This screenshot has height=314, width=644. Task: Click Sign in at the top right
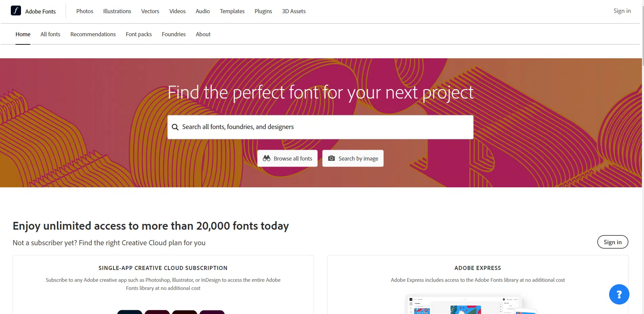(x=622, y=11)
